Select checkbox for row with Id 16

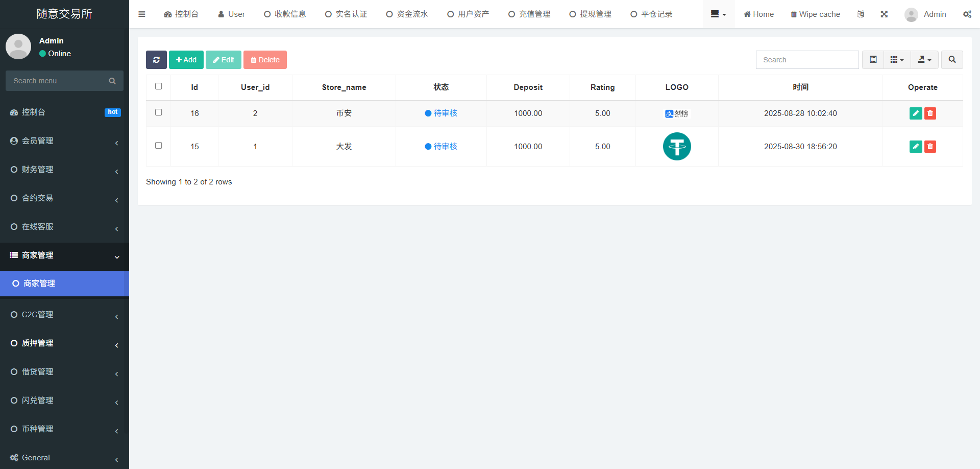tap(158, 112)
